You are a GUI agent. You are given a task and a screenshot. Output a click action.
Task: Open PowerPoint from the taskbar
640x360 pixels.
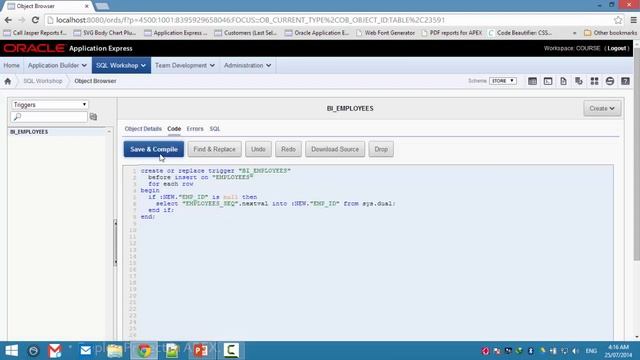point(200,351)
